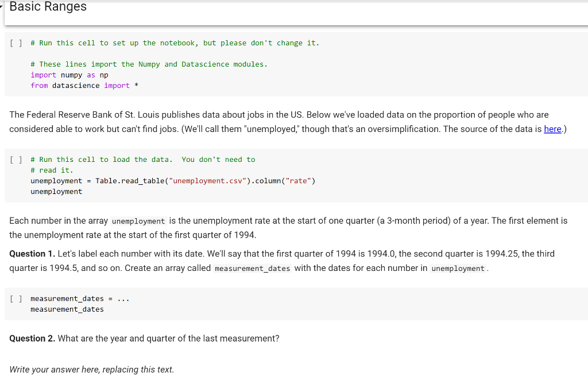
Task: Open the "here" data source link
Action: tap(552, 129)
